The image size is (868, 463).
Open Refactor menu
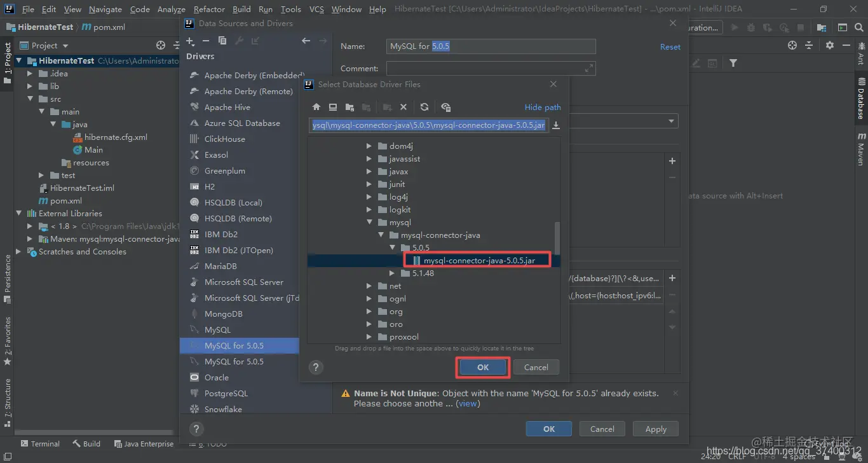[209, 9]
